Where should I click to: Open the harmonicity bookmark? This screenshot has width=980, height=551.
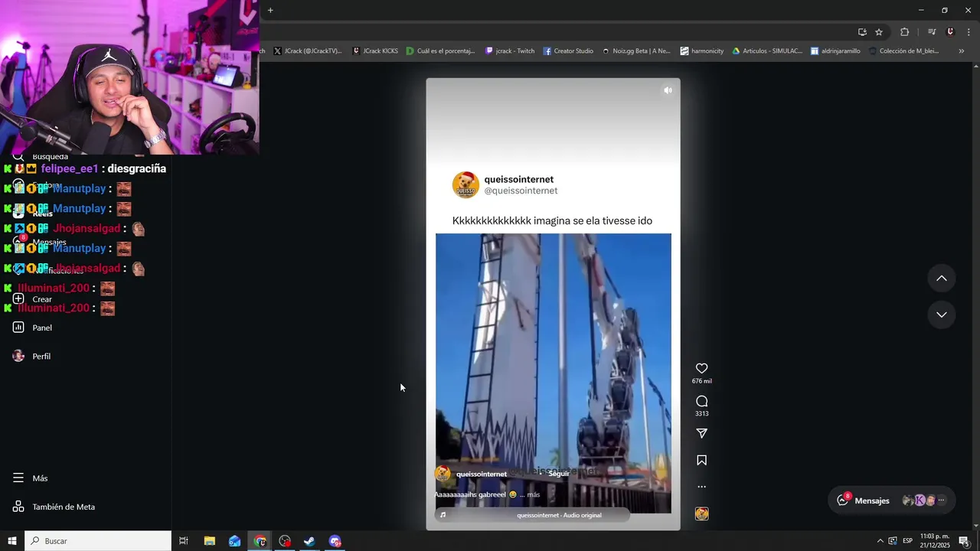coord(702,51)
